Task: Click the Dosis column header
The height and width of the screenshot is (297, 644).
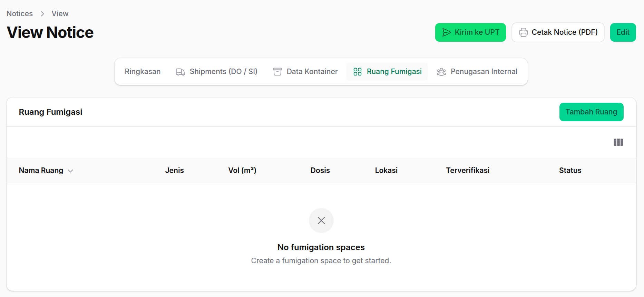Action: click(320, 171)
